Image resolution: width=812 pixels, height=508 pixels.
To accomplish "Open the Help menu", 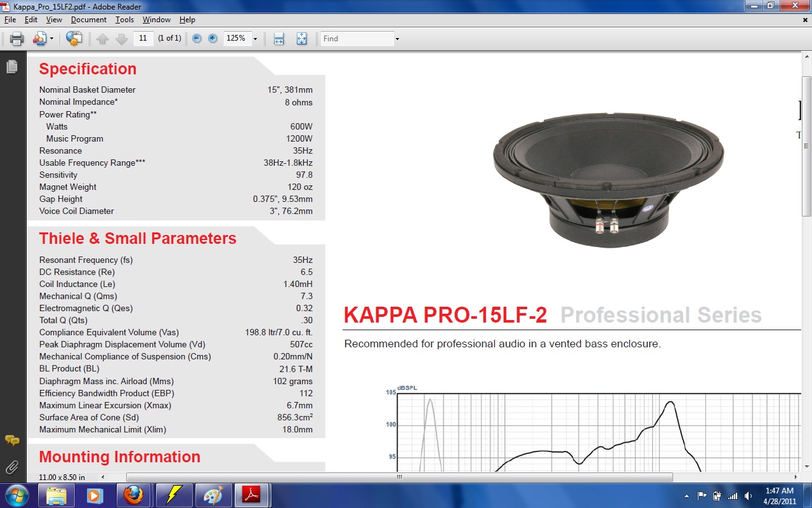I will [187, 20].
